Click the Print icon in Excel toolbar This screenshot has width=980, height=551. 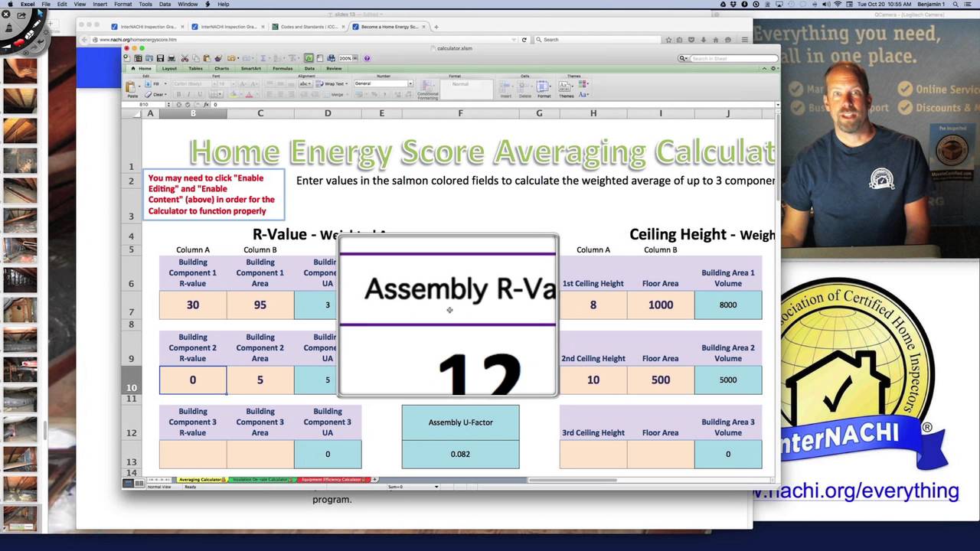[171, 58]
